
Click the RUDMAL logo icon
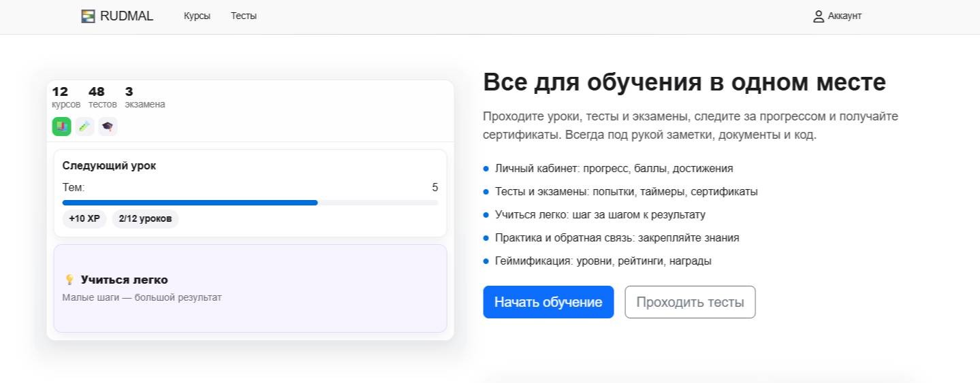[88, 16]
